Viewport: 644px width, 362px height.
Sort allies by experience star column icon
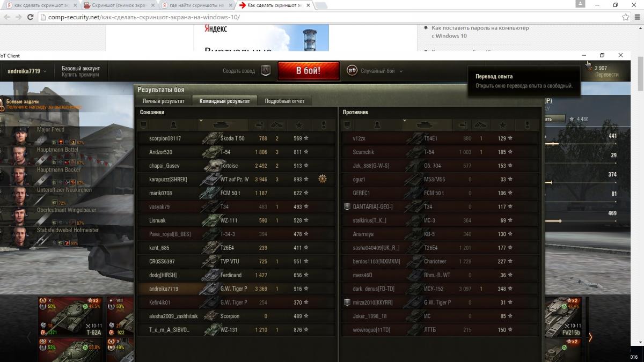pyautogui.click(x=298, y=125)
